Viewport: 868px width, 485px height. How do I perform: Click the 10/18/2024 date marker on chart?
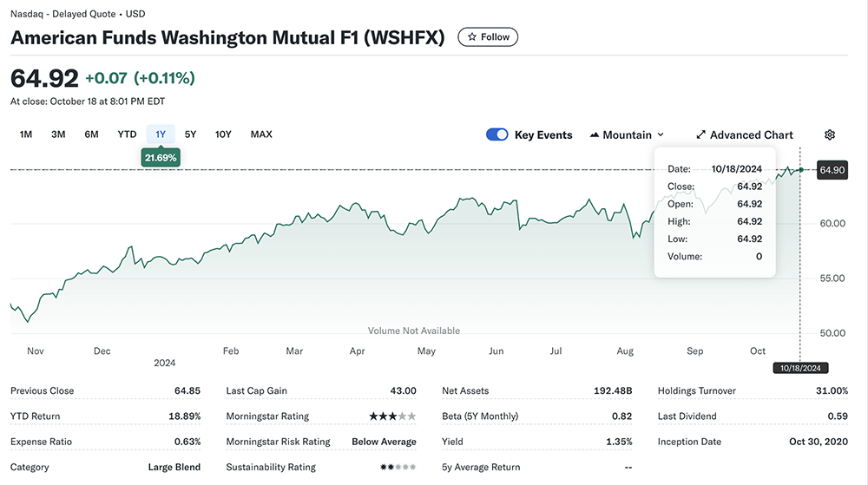coord(799,368)
